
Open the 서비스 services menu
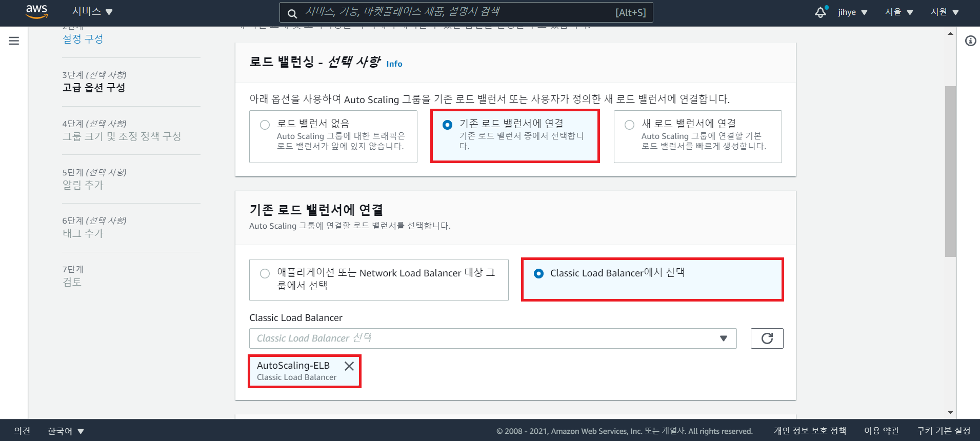click(x=92, y=11)
